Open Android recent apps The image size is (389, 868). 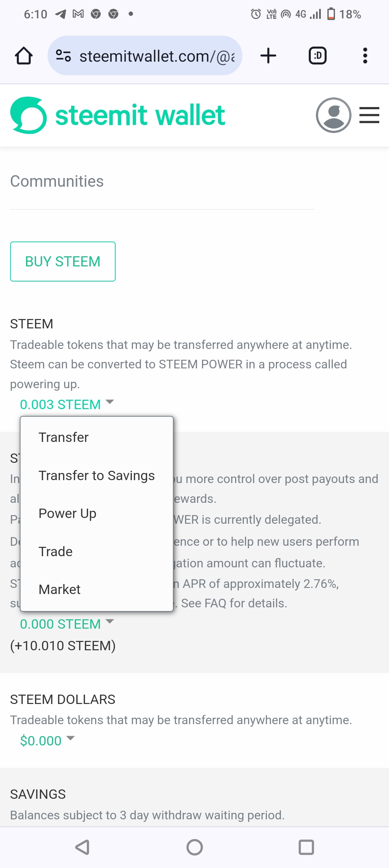pyautogui.click(x=306, y=847)
